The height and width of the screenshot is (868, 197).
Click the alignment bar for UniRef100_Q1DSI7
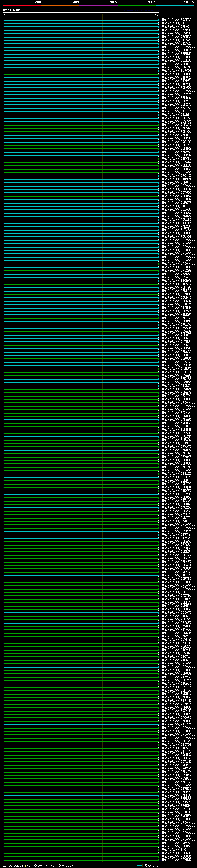pos(81,125)
